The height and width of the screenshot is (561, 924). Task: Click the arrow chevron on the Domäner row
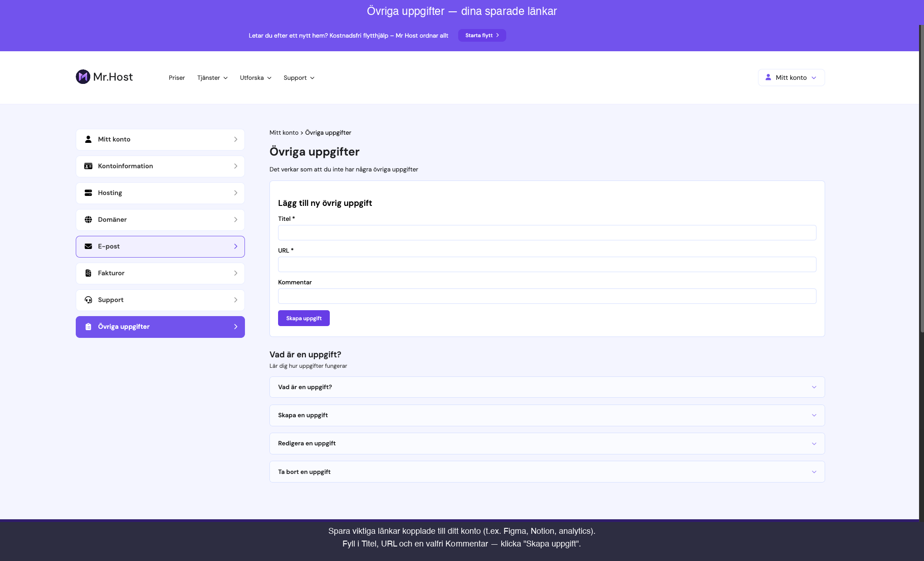coord(236,220)
